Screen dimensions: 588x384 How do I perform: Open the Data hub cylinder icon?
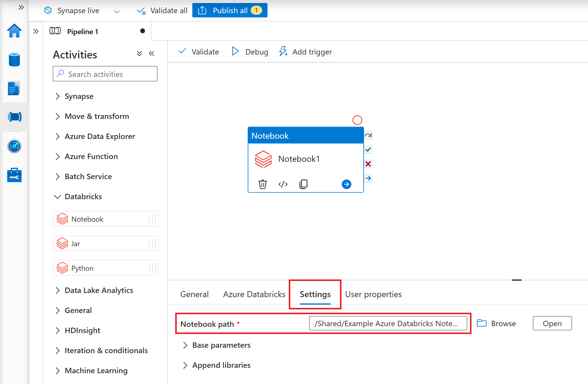(x=14, y=59)
